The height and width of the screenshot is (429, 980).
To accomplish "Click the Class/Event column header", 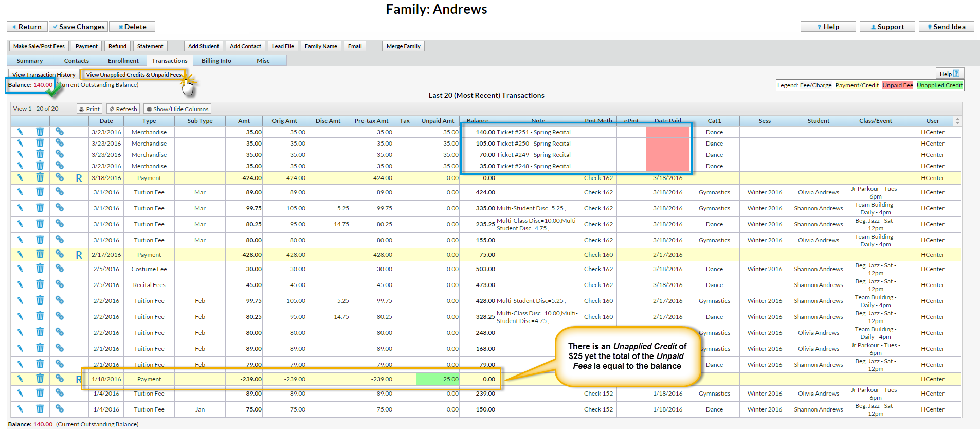I will 876,121.
